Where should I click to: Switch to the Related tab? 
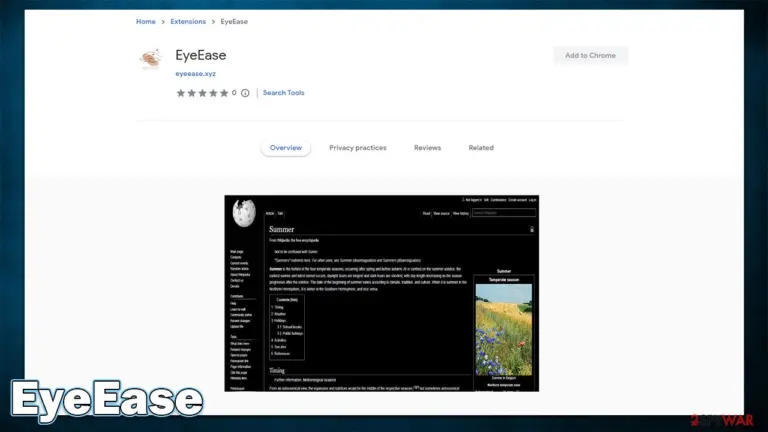[481, 147]
